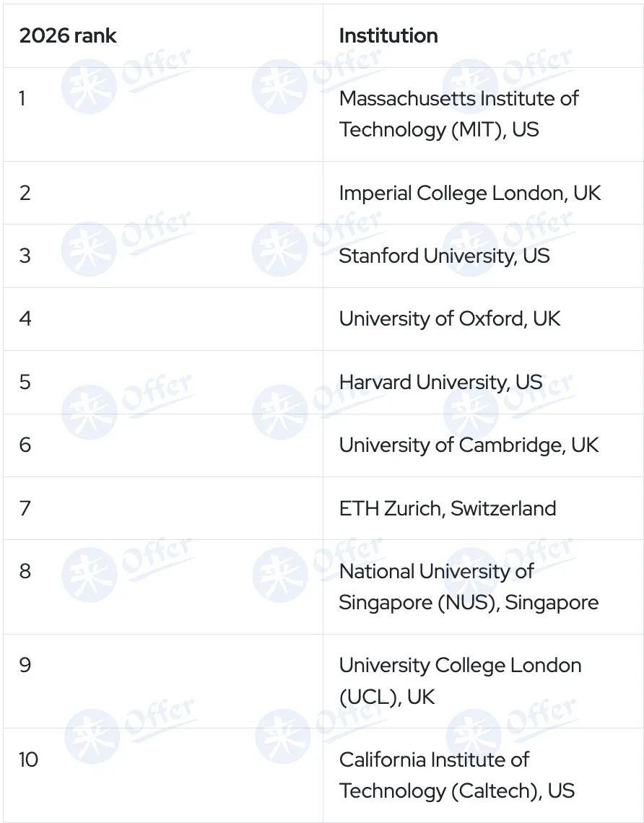The image size is (644, 823).
Task: Click the '2026 rank' column header
Action: (x=68, y=35)
